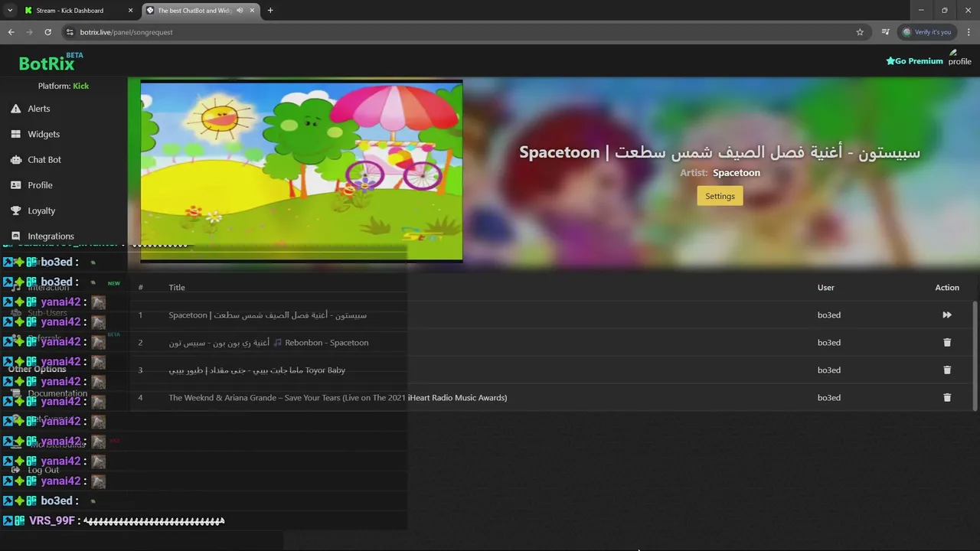This screenshot has width=980, height=551.
Task: Open Alerts menu item
Action: click(39, 109)
